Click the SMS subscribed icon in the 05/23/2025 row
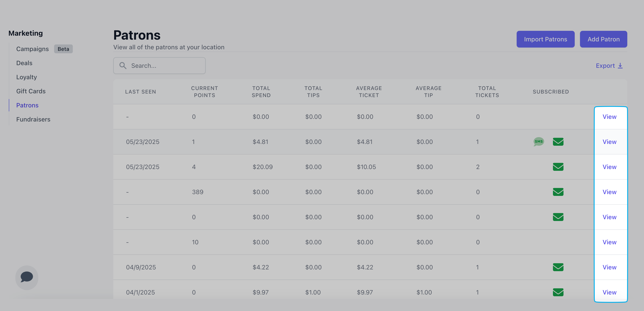644x311 pixels. point(538,142)
